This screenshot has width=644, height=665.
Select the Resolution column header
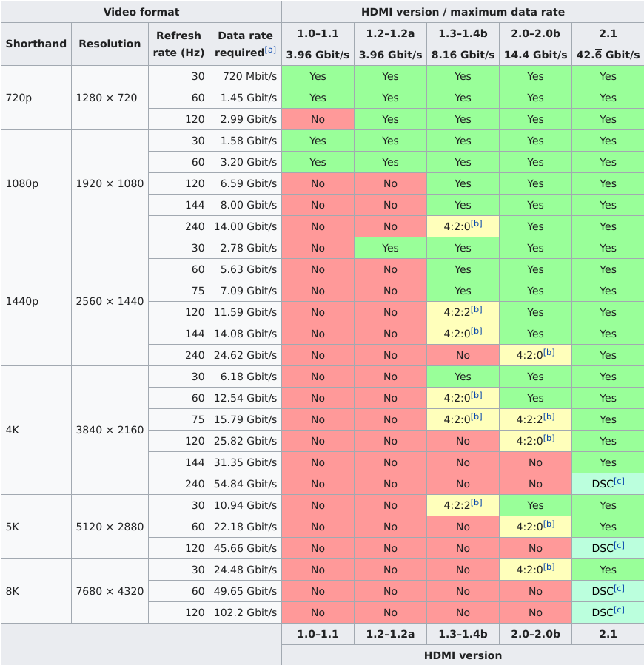(109, 44)
